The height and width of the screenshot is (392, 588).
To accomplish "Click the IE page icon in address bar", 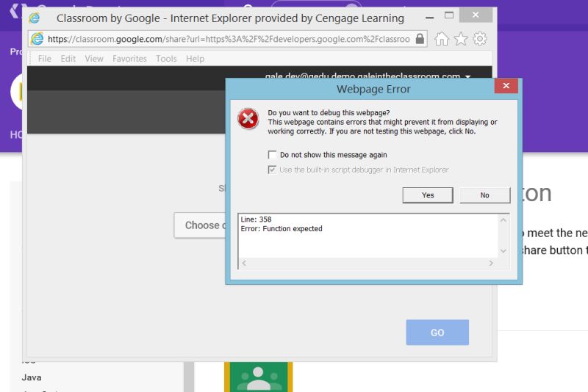I will tap(37, 39).
